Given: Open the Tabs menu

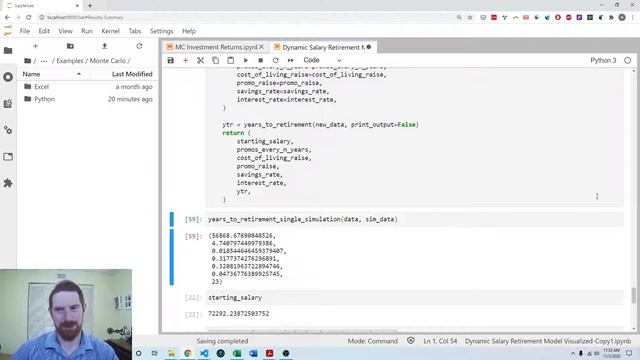Looking at the screenshot, I should (135, 31).
